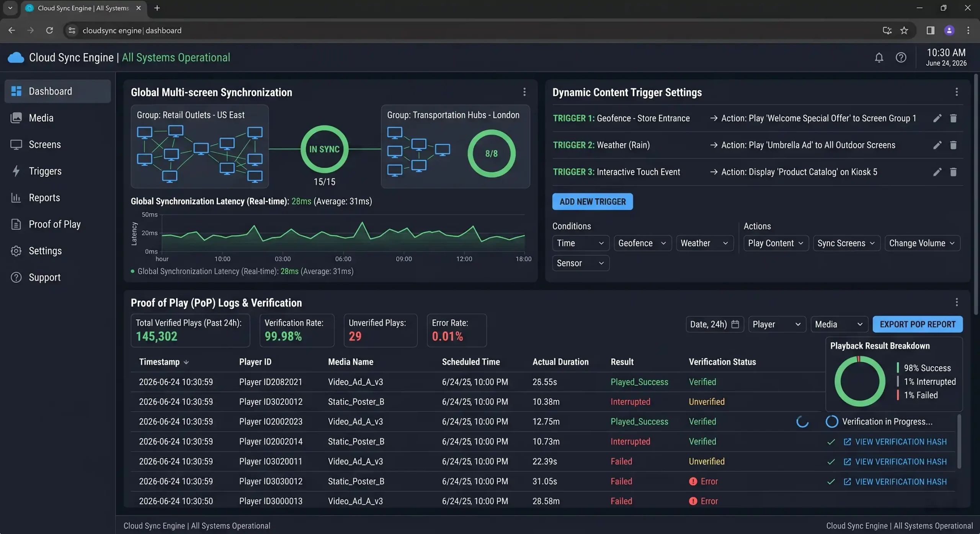The image size is (980, 534).
Task: Click the browser back arrow
Action: point(12,31)
